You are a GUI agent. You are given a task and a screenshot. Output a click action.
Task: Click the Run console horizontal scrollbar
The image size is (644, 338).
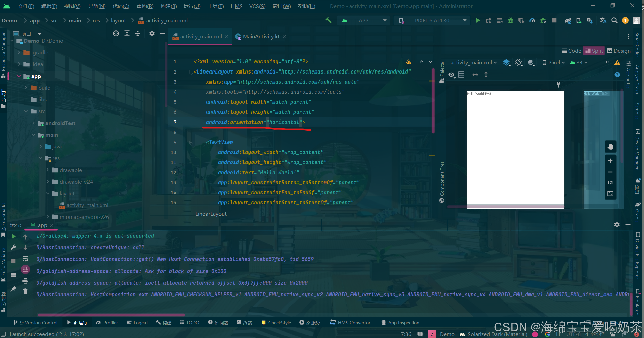111,315
